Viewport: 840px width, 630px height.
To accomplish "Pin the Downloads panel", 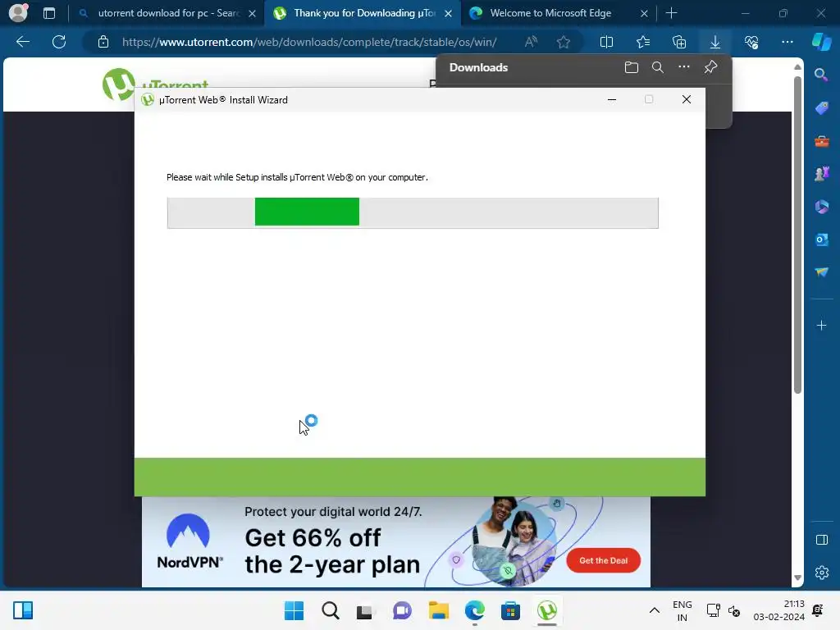I will [710, 67].
